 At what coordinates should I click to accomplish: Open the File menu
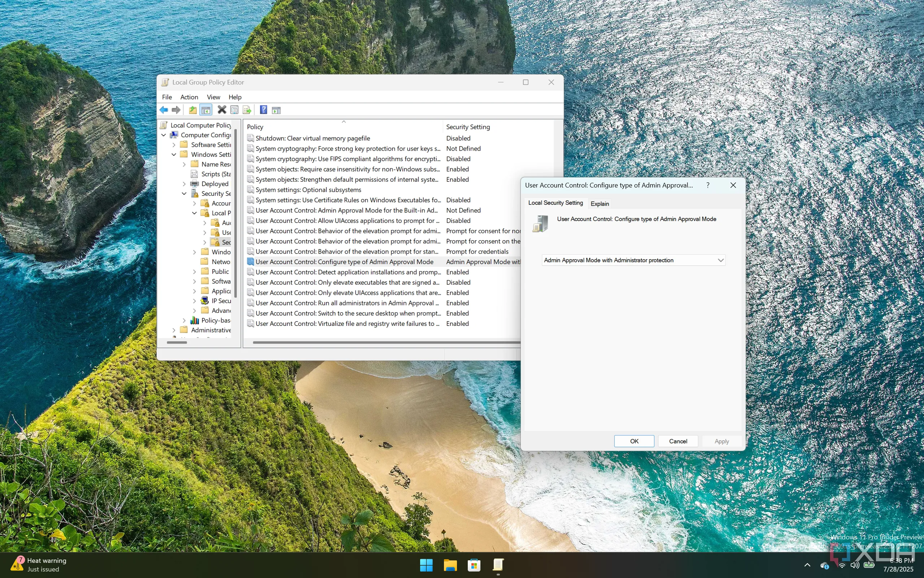coord(167,97)
